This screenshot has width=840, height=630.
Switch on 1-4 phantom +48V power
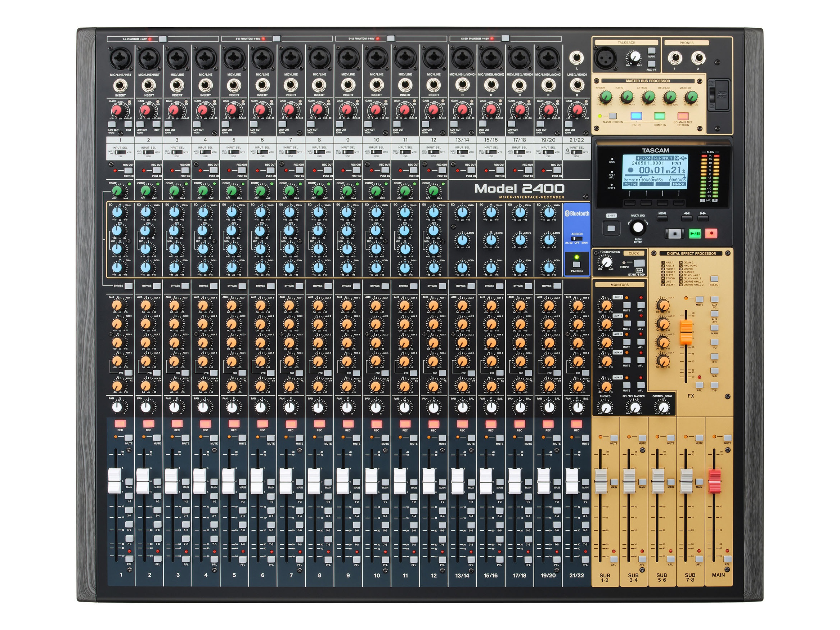162,39
